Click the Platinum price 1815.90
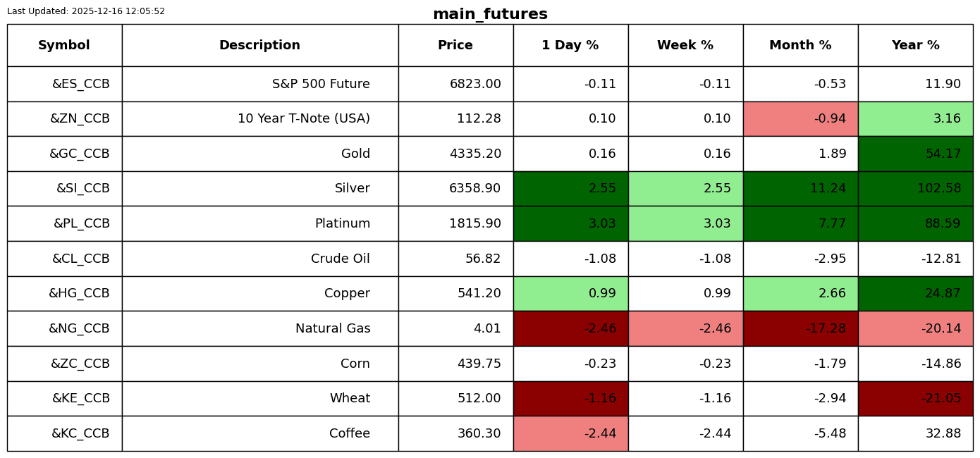Viewport: 980px width, 458px height. (x=455, y=223)
